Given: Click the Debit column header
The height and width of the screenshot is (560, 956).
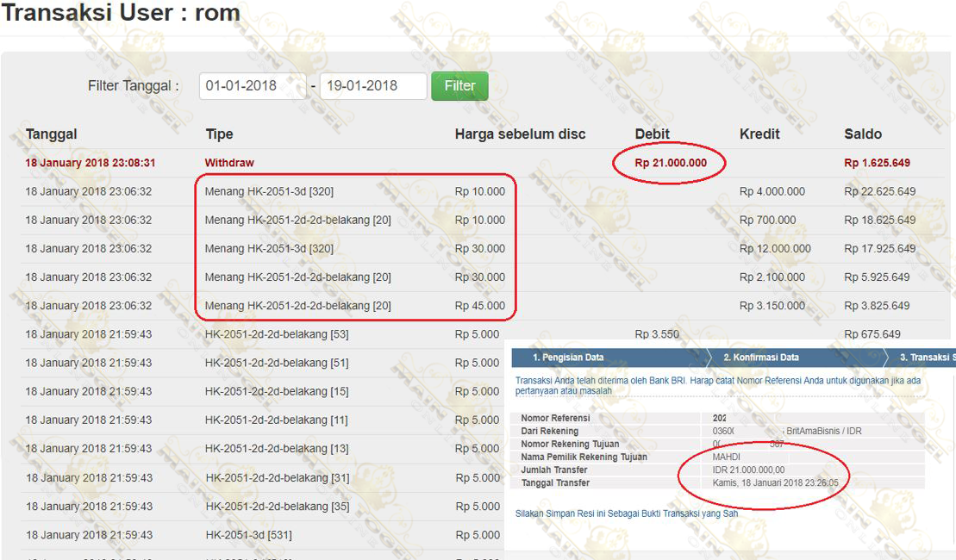Looking at the screenshot, I should 652,134.
